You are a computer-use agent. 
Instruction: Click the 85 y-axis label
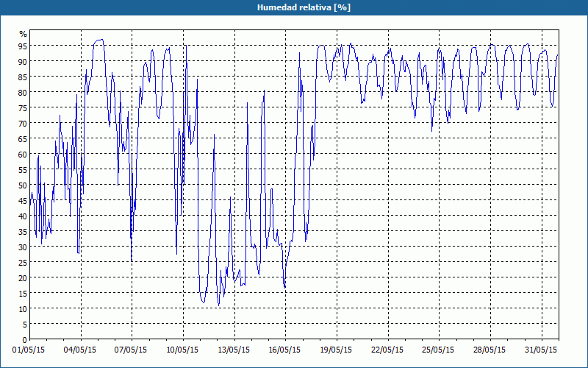pyautogui.click(x=23, y=77)
